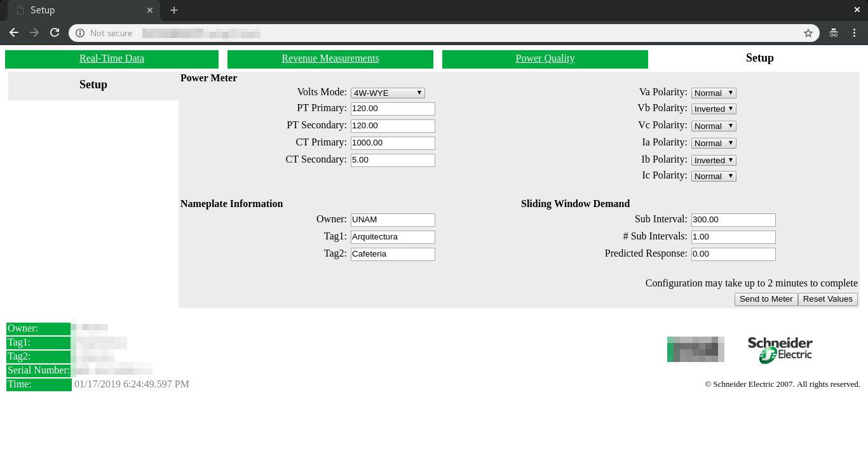868x470 pixels.
Task: Open the Ib Polarity dropdown
Action: click(714, 160)
